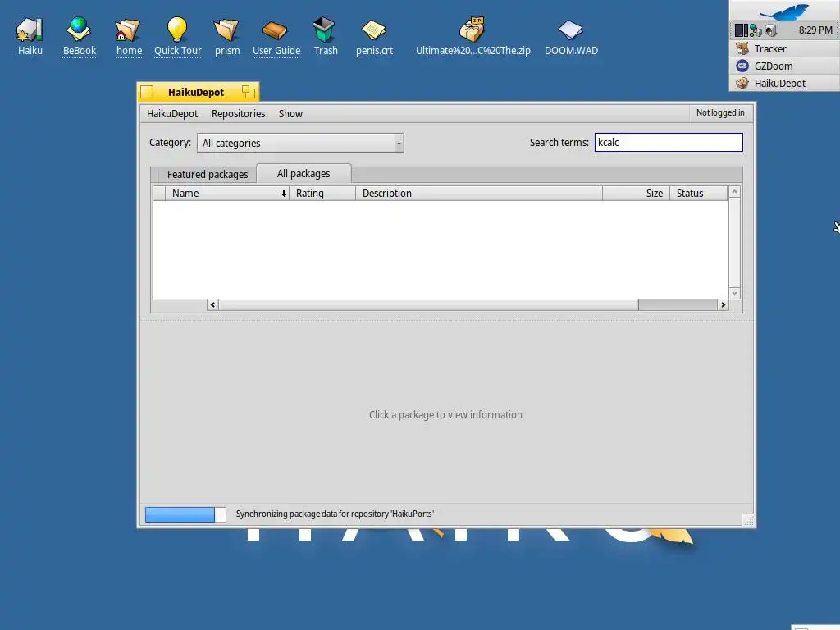
Task: Click the horizontal scrollbar thumb
Action: 428,305
